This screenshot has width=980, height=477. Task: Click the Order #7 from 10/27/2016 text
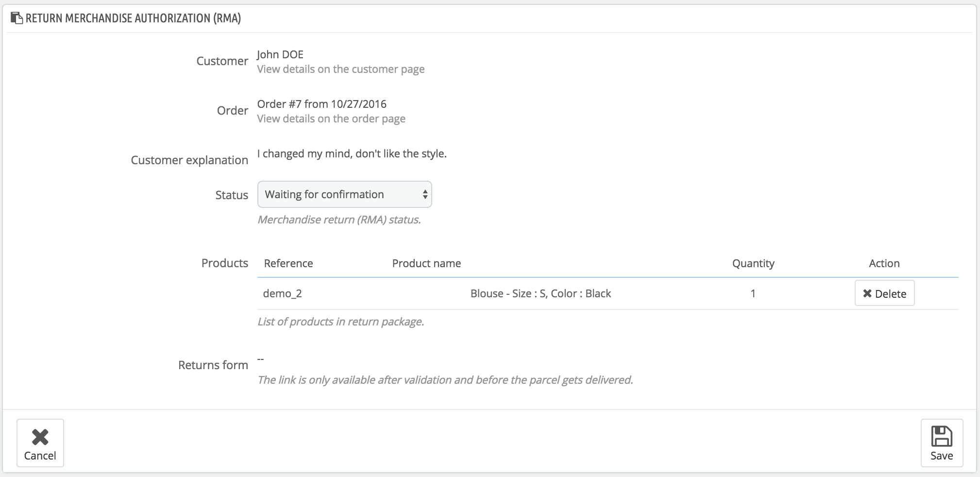(321, 104)
